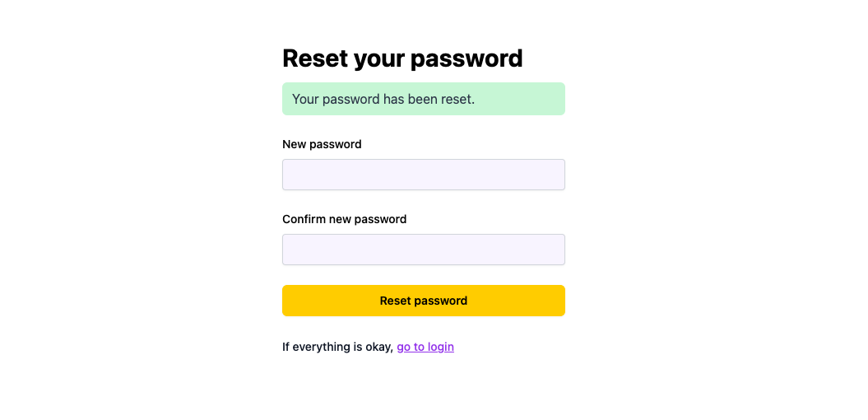Viewport: 868px width, 420px height.
Task: Follow the go to login link
Action: [425, 347]
